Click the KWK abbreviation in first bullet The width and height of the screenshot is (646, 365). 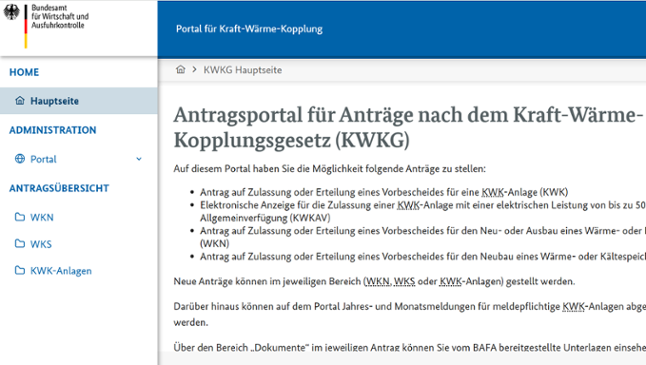point(493,192)
